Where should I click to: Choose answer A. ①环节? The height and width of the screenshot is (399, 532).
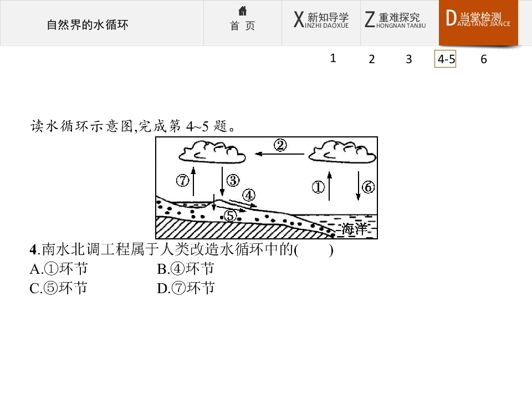coord(59,269)
